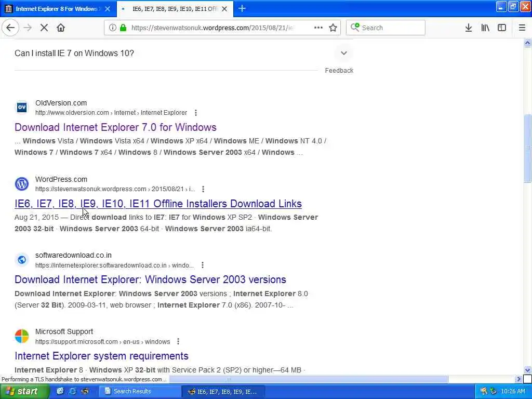532x399 pixels.
Task: Open IE6–IE11 Offline Installers Download Links
Action: [x=158, y=204]
